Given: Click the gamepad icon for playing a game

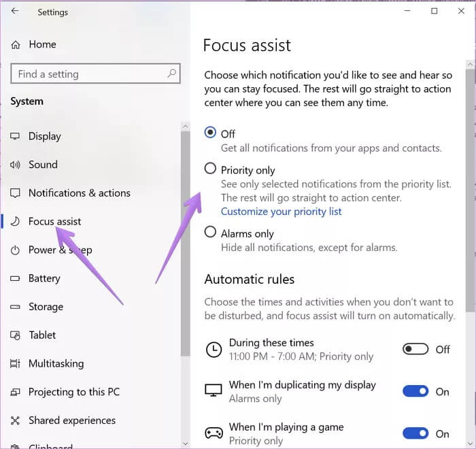Looking at the screenshot, I should (214, 433).
